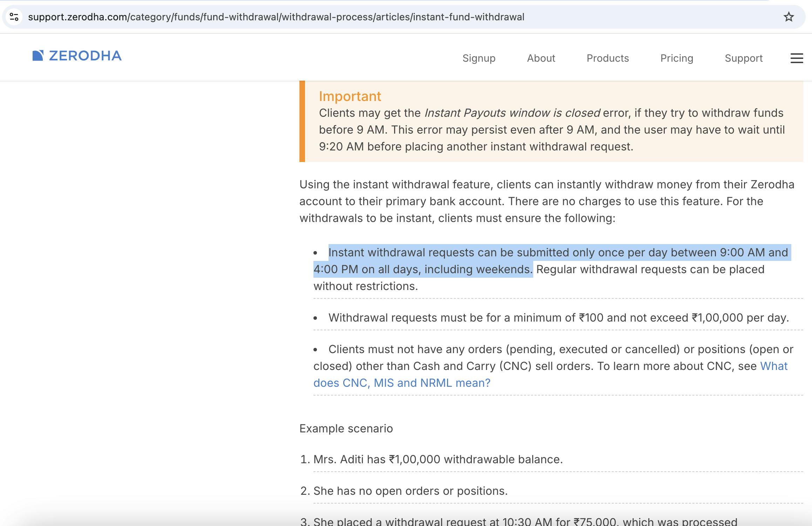812x526 pixels.
Task: Open the Signup page
Action: coord(479,58)
